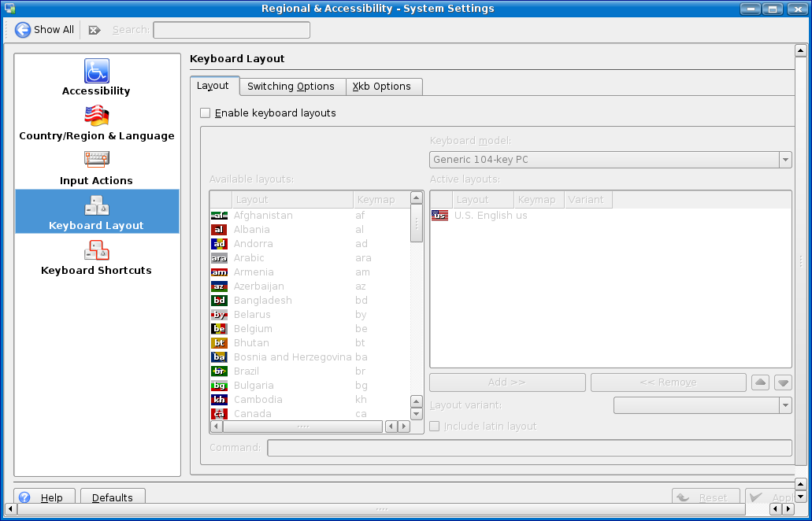Screen dimensions: 812x521
Task: Click the Afghanistan flag icon
Action: (219, 216)
